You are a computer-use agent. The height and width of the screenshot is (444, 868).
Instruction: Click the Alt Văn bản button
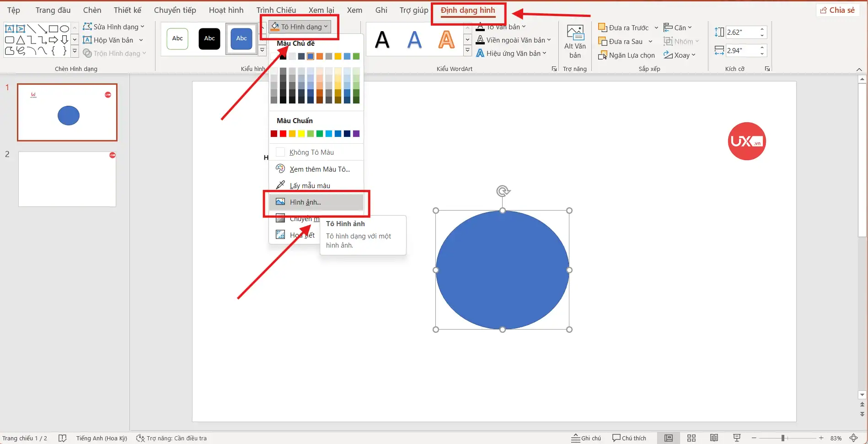(575, 42)
